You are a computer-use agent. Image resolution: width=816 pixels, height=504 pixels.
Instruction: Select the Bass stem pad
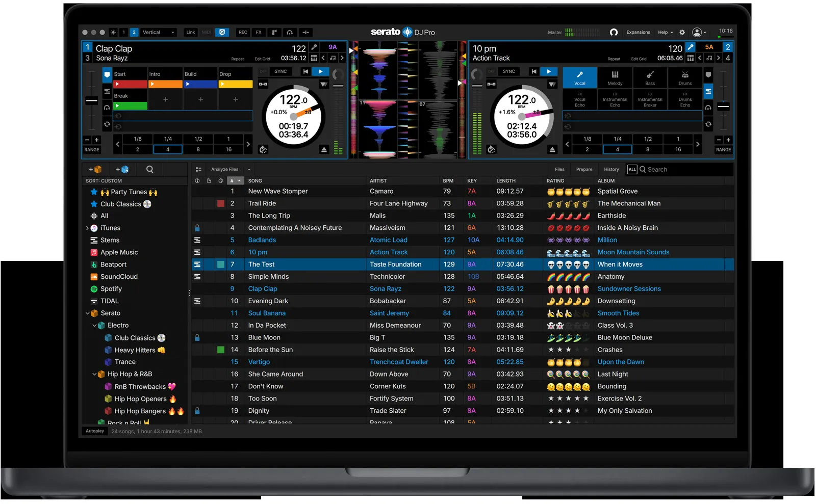650,77
